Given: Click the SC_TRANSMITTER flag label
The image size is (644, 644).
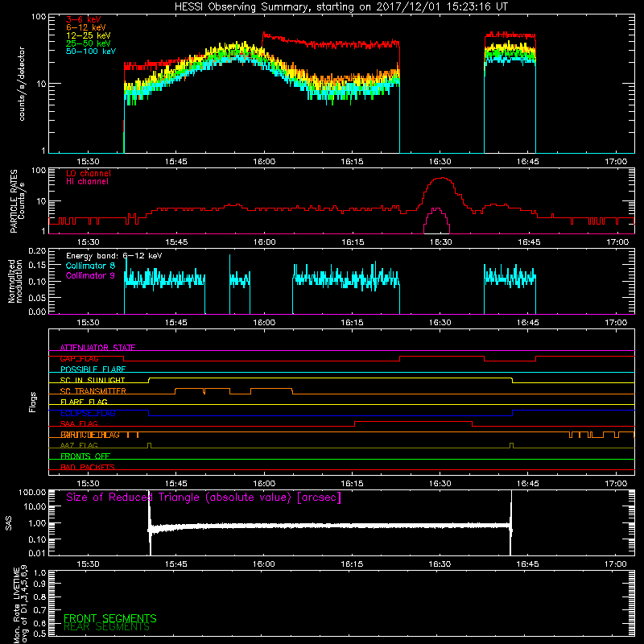Looking at the screenshot, I should [93, 391].
